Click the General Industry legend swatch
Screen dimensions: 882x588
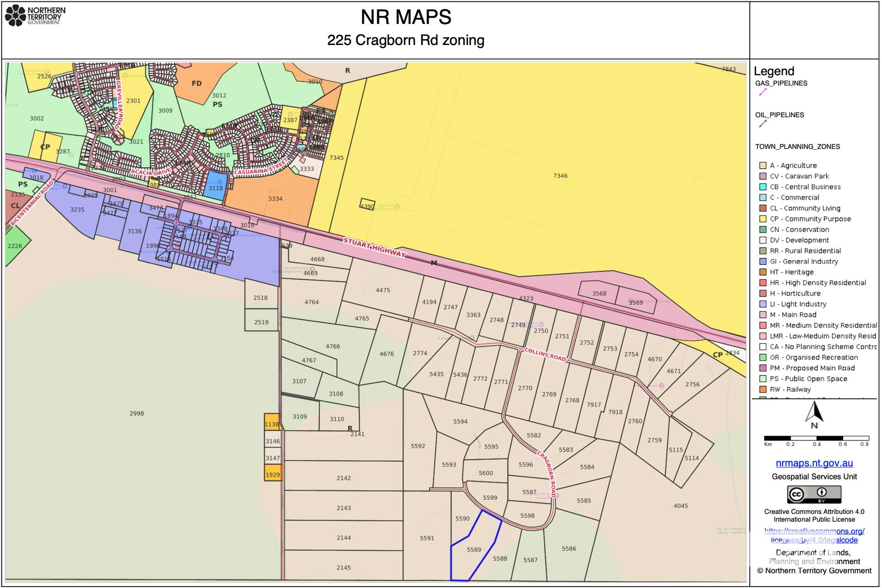tap(763, 261)
